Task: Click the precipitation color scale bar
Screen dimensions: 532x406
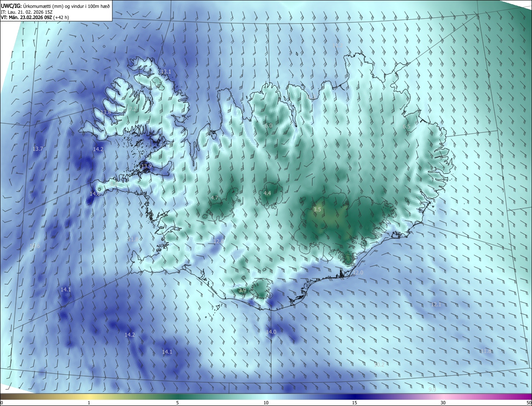Action: [266, 396]
